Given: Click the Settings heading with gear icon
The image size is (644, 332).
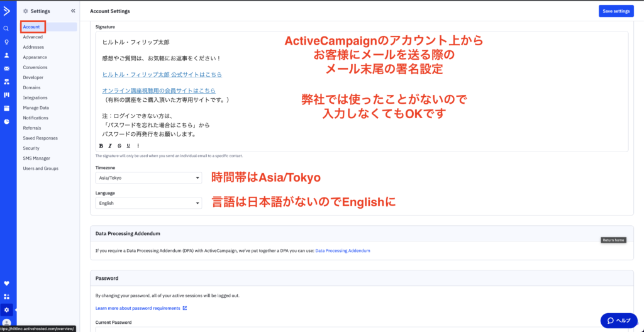Looking at the screenshot, I should (36, 11).
